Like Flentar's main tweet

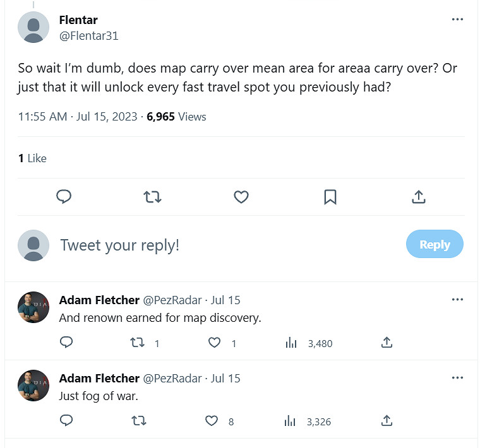coord(241,197)
